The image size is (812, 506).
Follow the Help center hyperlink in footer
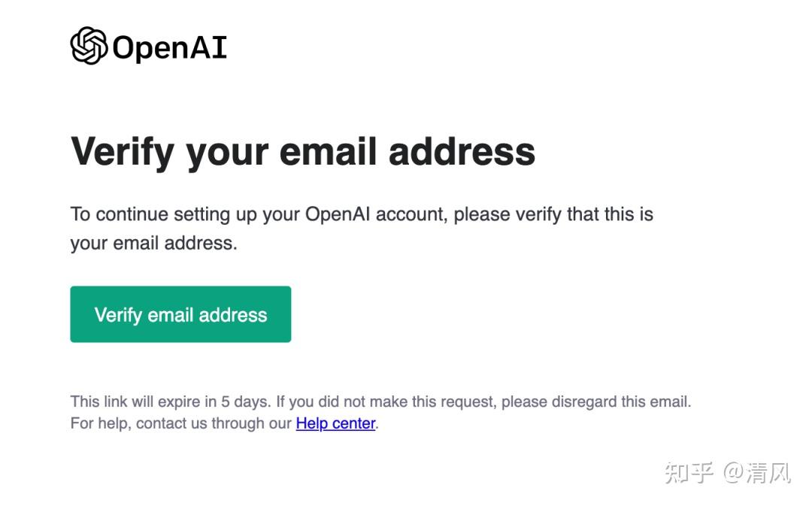pyautogui.click(x=335, y=423)
